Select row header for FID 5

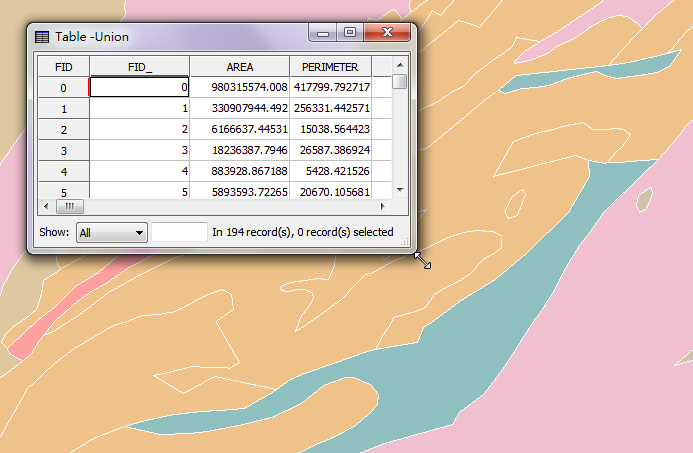pyautogui.click(x=64, y=190)
